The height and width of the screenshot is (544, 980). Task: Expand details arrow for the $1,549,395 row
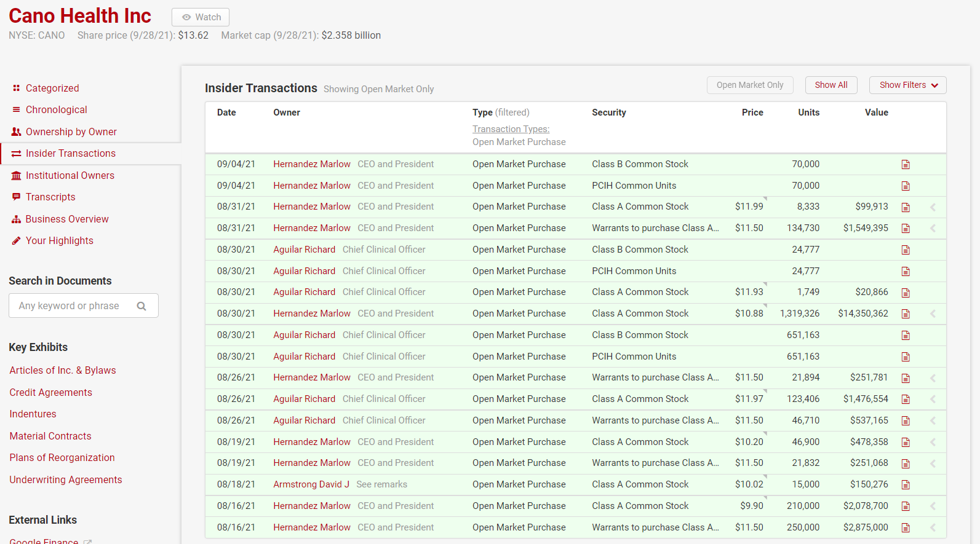click(933, 228)
